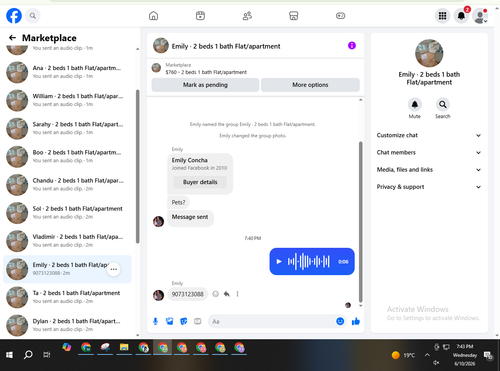Screen dimensions: 500x371
Task: Play the sent audio clip
Action: coord(279,261)
